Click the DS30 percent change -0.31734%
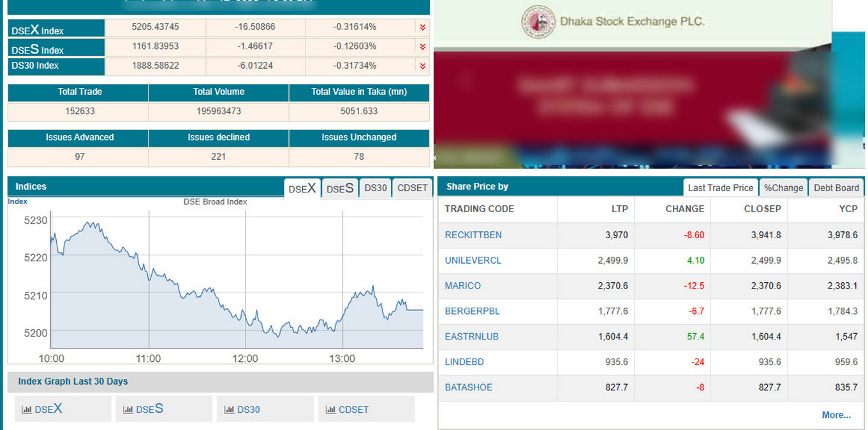 click(x=355, y=66)
